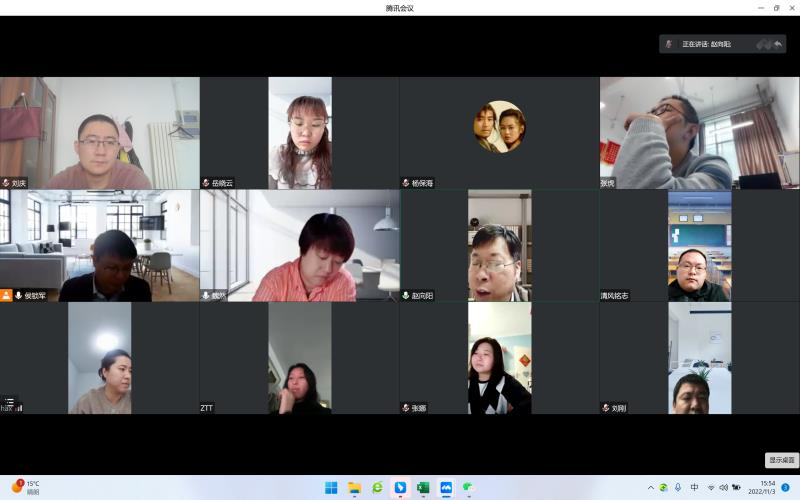Open File Explorer from the taskbar
Screen dimensions: 800x500
(x=354, y=488)
